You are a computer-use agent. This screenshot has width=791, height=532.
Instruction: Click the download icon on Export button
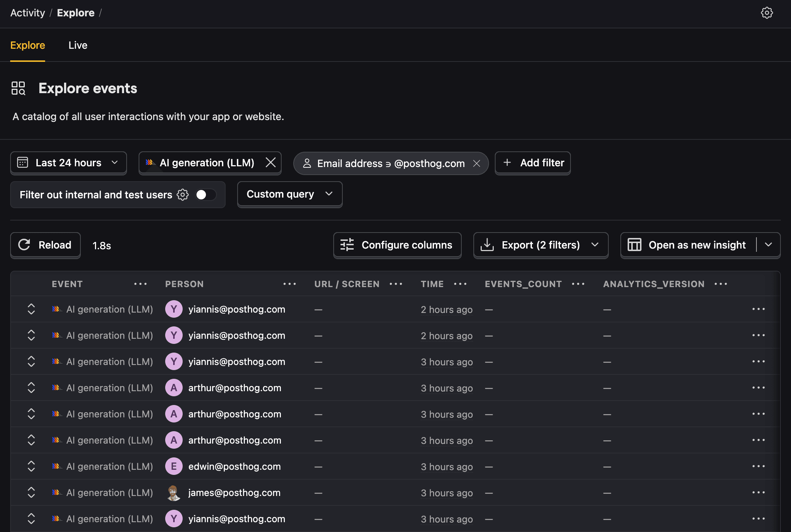487,245
